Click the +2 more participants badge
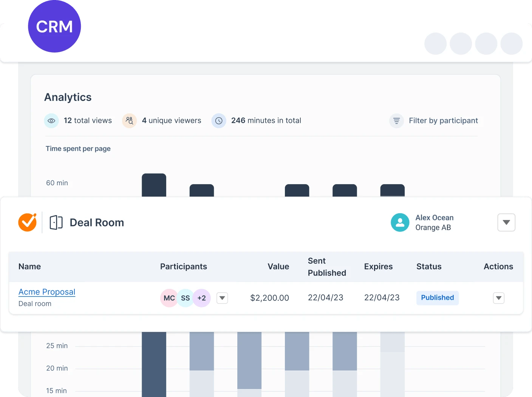Viewport: 532px width, 397px height. pos(202,298)
